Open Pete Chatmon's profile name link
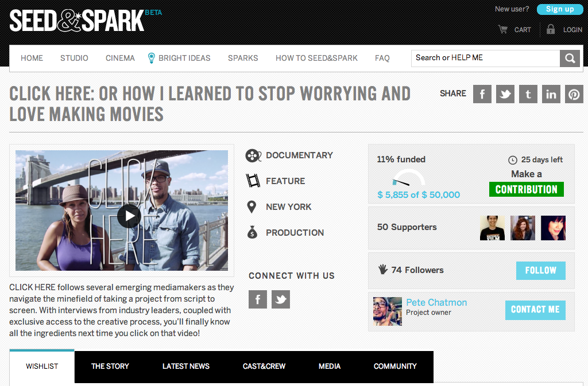 click(x=436, y=302)
